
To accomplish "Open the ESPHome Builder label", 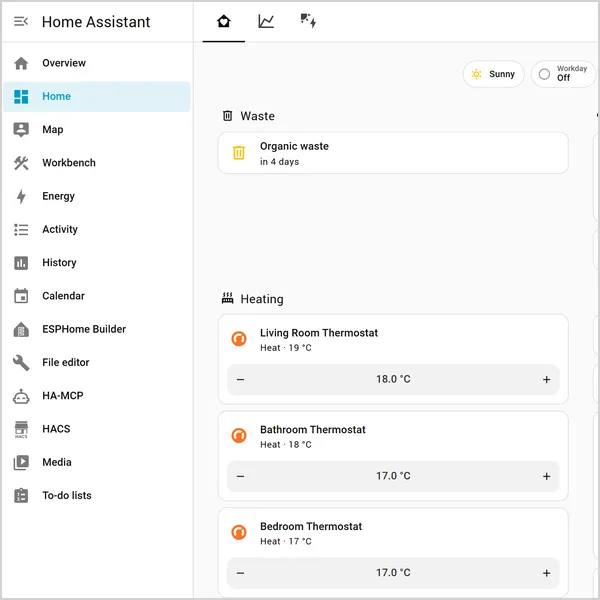I will 84,329.
